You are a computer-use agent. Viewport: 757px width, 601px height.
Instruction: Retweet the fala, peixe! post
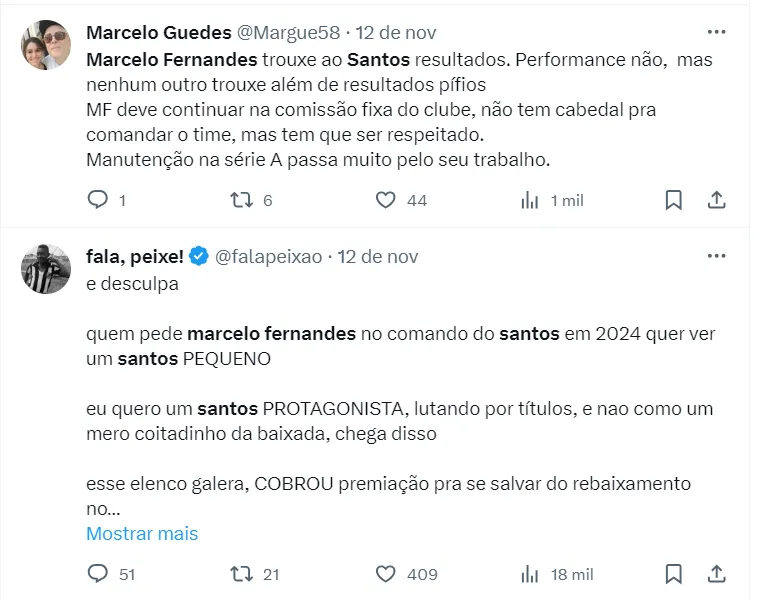pos(242,574)
